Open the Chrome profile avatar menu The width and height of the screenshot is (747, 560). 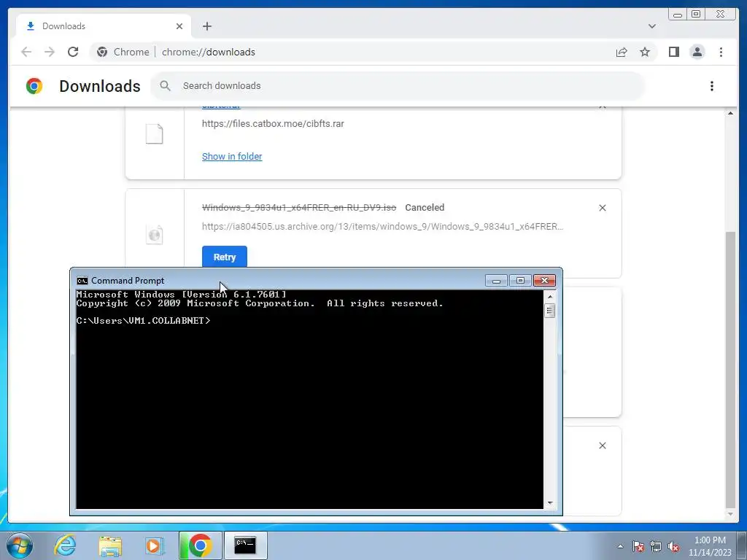[697, 52]
